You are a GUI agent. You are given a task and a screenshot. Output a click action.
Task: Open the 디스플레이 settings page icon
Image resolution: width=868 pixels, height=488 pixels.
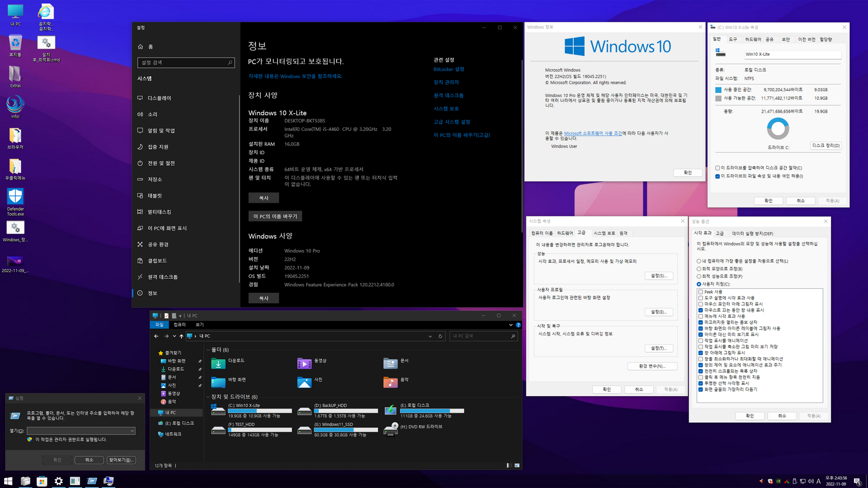[140, 98]
